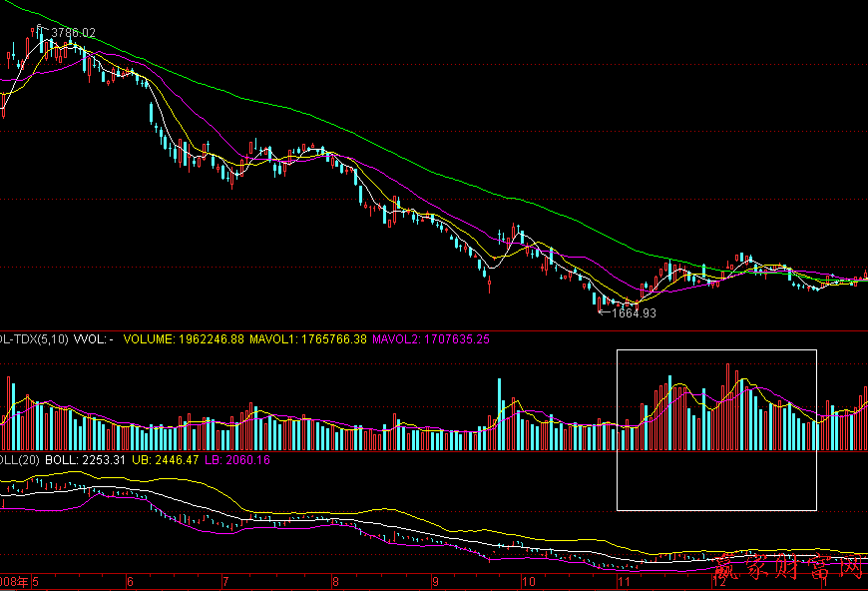Click month 6 on the time axis

[130, 581]
